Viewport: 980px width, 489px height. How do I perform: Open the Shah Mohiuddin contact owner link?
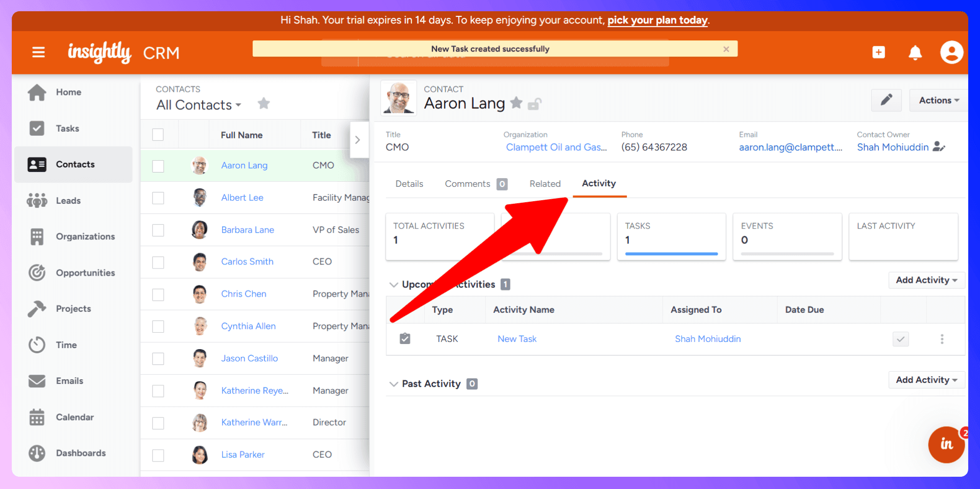click(x=893, y=147)
